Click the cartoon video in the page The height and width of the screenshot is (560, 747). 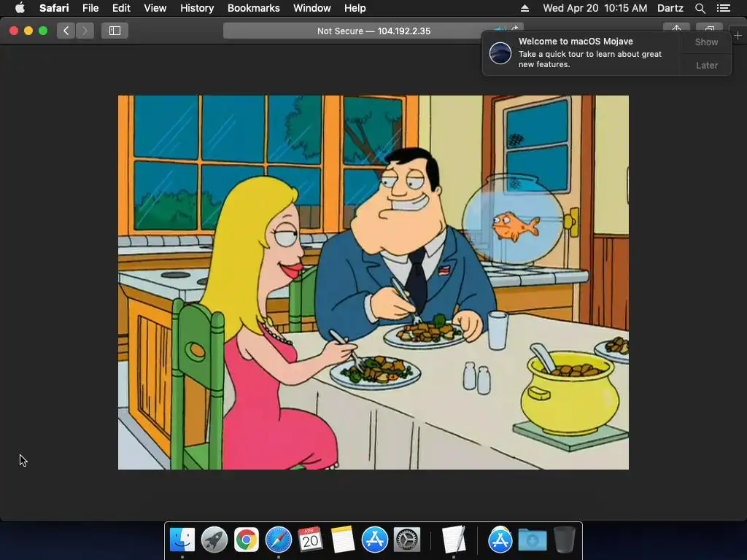pos(373,282)
